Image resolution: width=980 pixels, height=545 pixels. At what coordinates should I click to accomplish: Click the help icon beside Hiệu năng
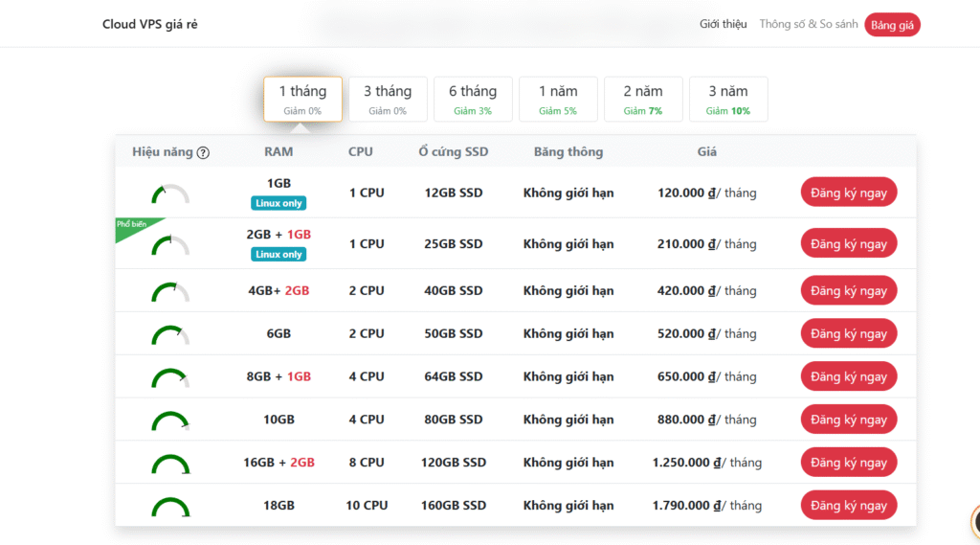click(x=203, y=152)
